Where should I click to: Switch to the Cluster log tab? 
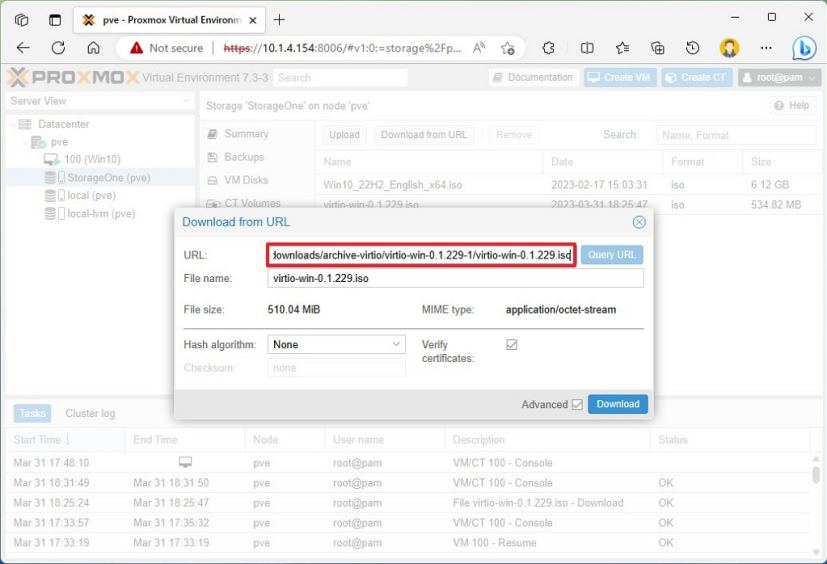(x=90, y=413)
